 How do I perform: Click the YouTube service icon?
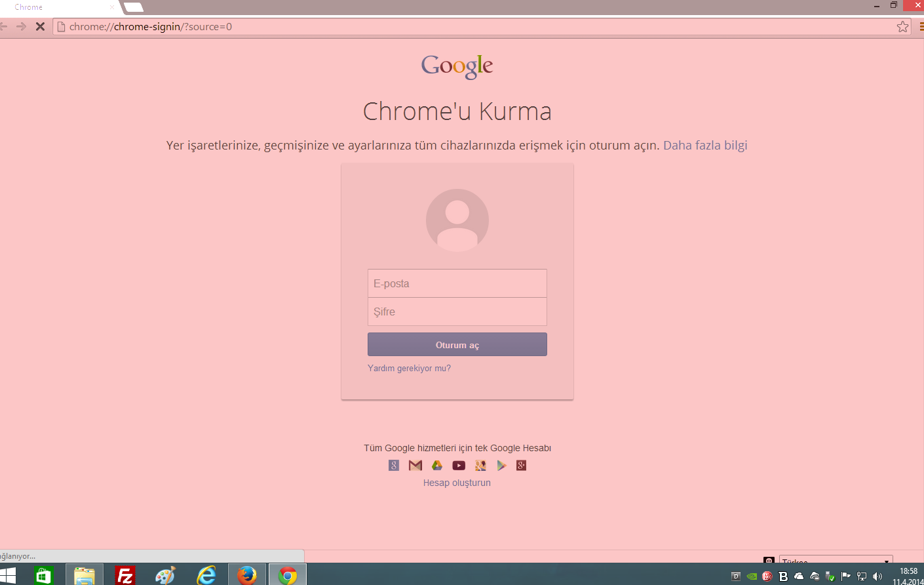459,465
